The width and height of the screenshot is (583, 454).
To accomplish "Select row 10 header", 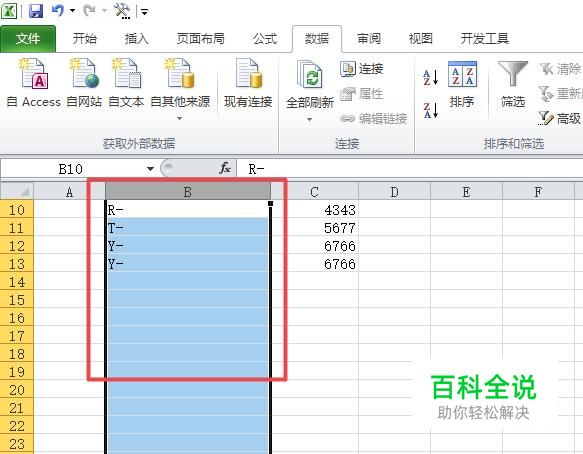I will point(17,209).
